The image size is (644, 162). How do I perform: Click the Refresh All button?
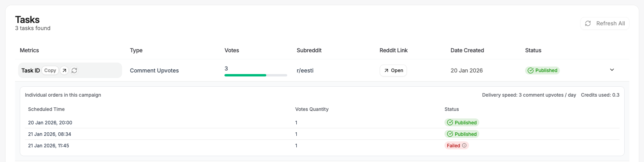(x=604, y=23)
